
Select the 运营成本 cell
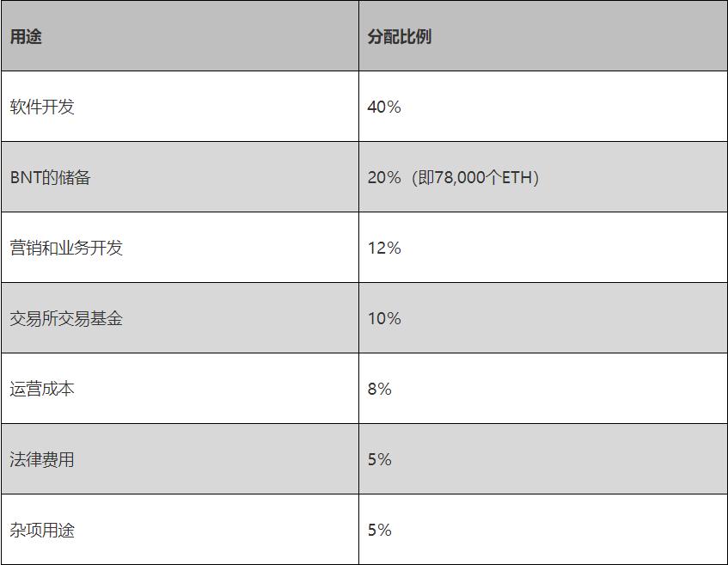42,390
